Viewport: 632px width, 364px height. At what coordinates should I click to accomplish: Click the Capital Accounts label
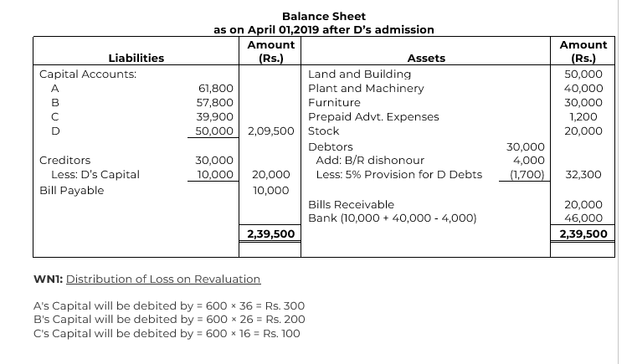point(88,74)
